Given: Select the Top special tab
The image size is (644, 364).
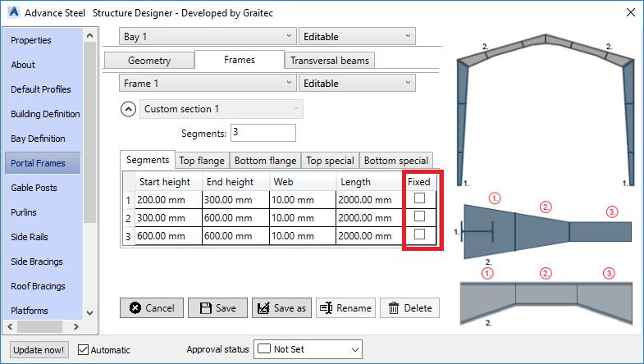Looking at the screenshot, I should point(330,161).
